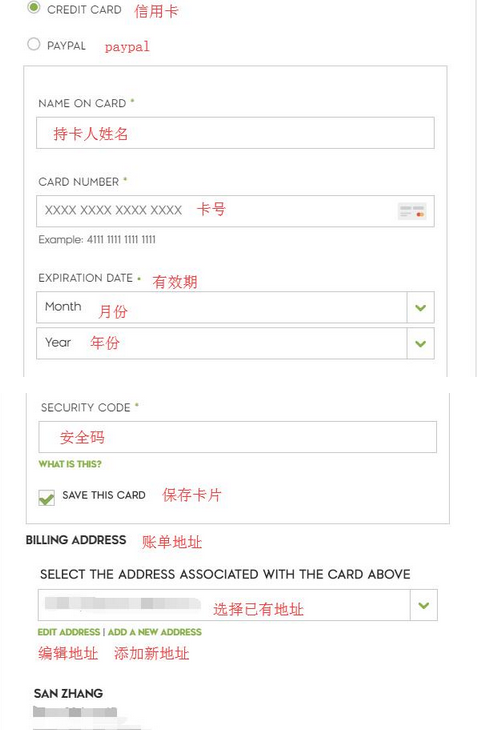This screenshot has height=730, width=489.
Task: Select the PayPal payment option
Action: click(34, 44)
